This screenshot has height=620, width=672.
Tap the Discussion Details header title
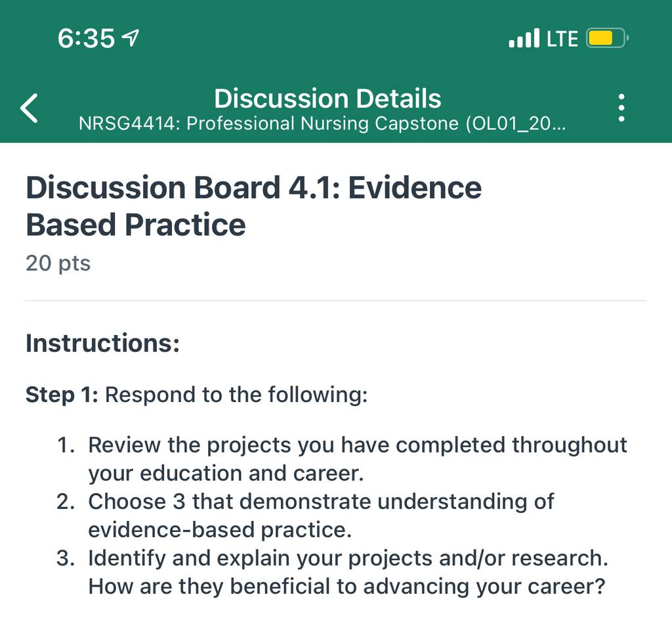(x=327, y=99)
